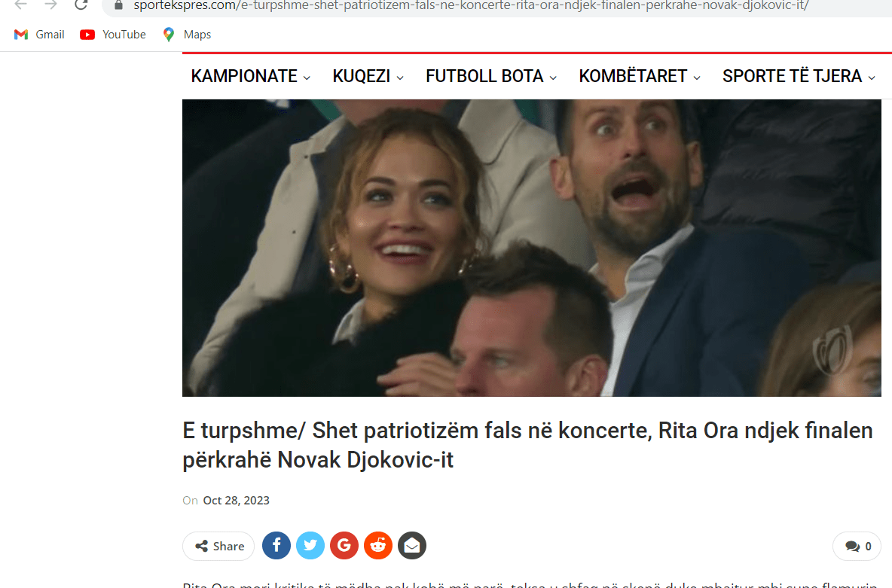Open the Gmail bookmark
892x588 pixels.
click(39, 35)
